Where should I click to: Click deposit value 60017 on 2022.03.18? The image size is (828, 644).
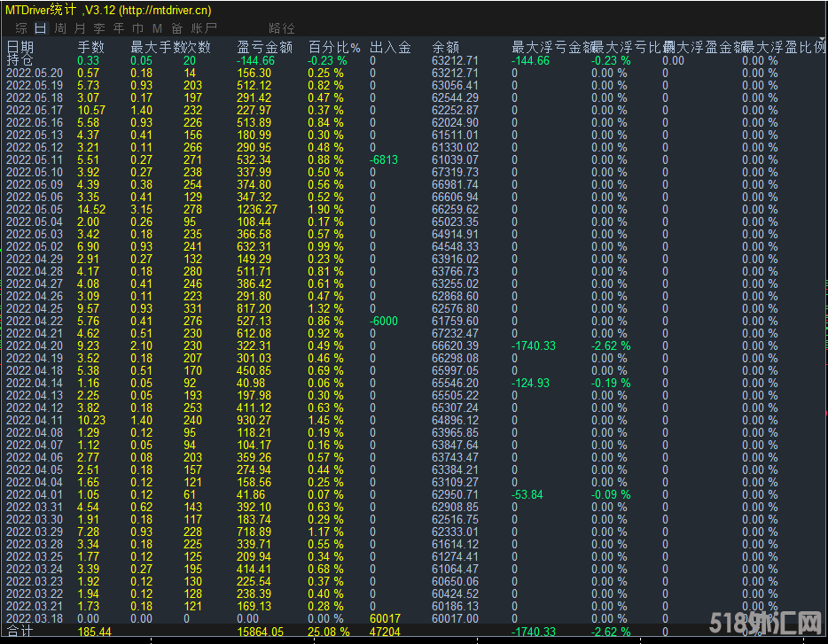pyautogui.click(x=385, y=618)
